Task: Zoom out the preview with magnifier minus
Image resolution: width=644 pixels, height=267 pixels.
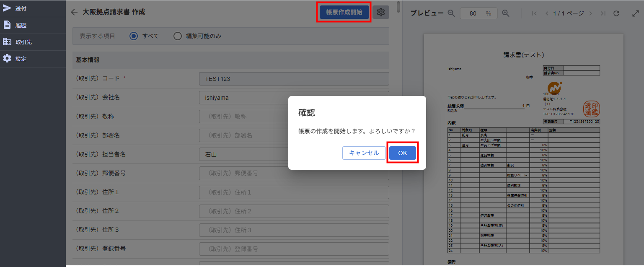Action: pyautogui.click(x=451, y=13)
